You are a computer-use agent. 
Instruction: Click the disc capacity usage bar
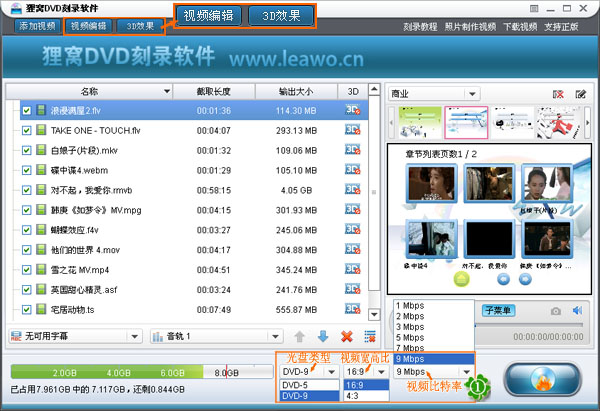click(x=141, y=372)
